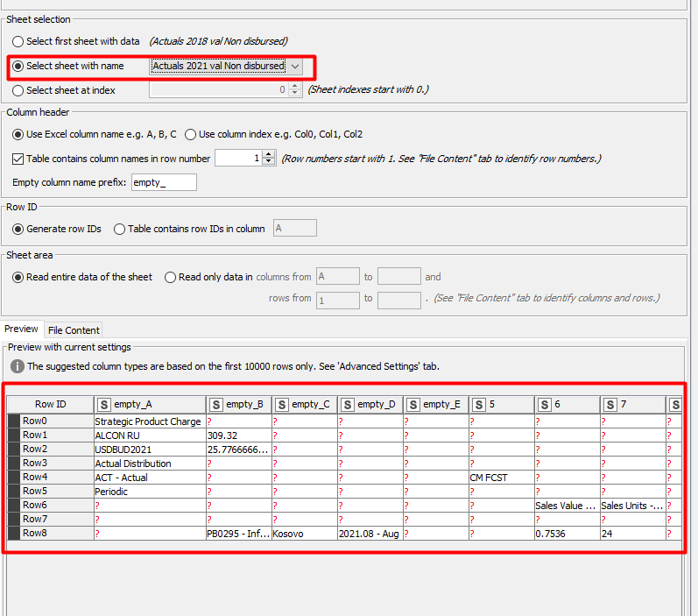The width and height of the screenshot is (698, 616).
Task: Click the empty column name prefix field
Action: tap(164, 182)
